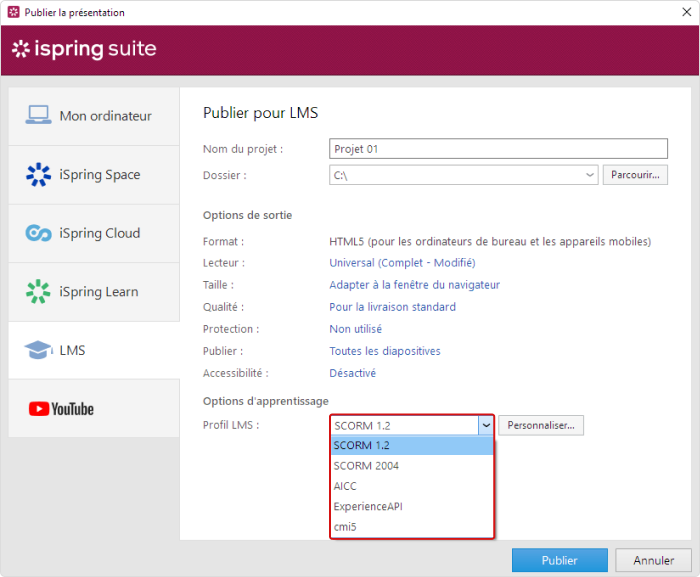Select the iSpring Learn icon

[38, 291]
